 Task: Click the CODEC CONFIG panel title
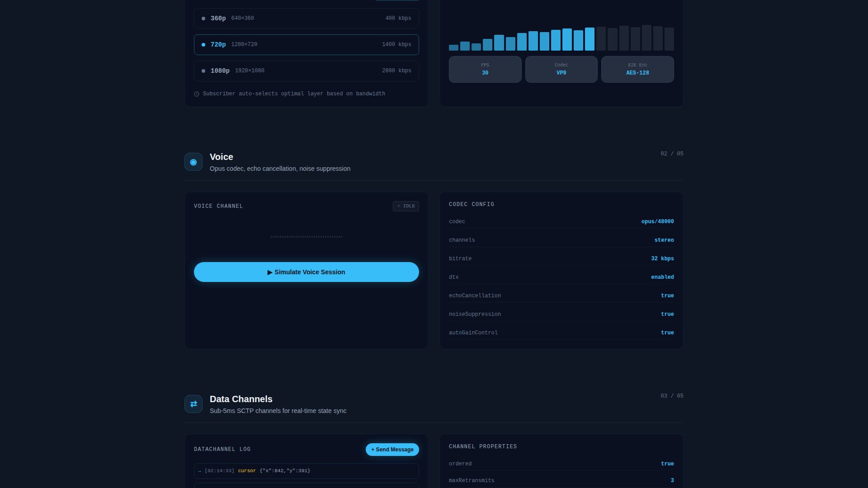click(472, 204)
